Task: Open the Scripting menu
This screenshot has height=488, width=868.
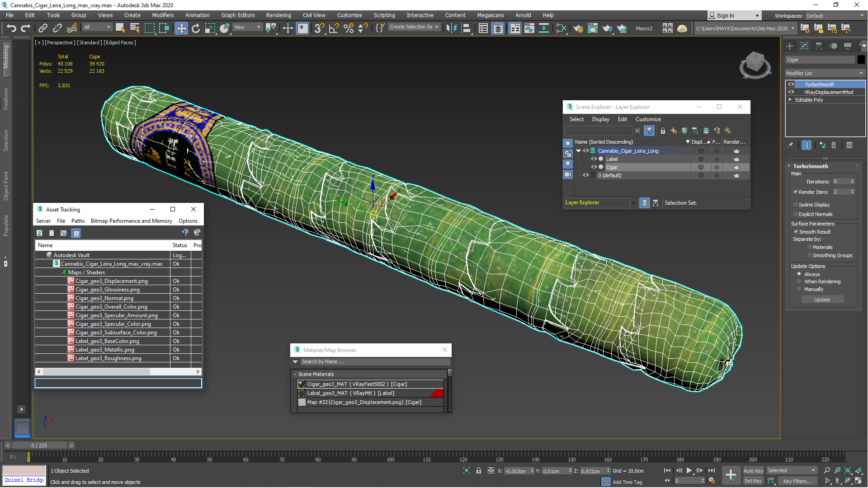Action: [x=384, y=15]
